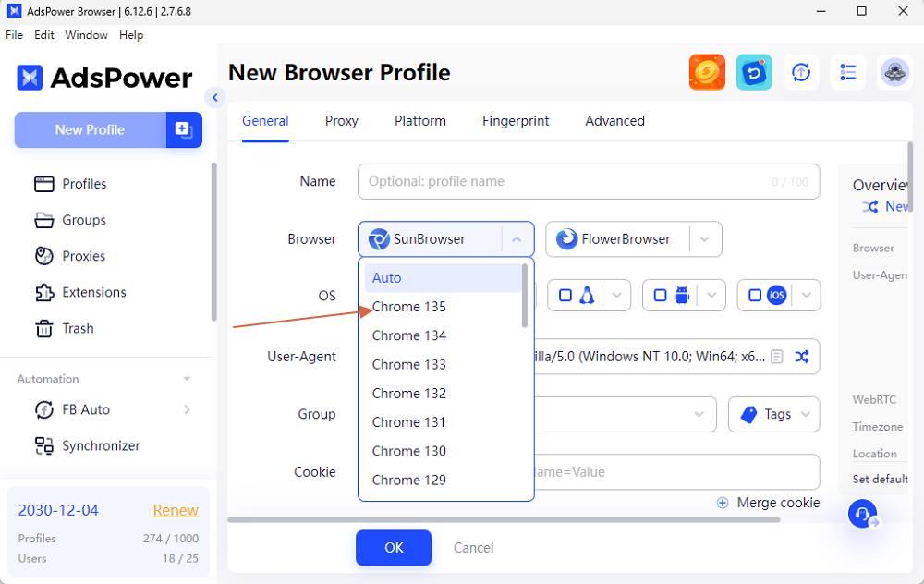Viewport: 924px width, 584px height.
Task: Select Auto in browser version list
Action: coord(443,278)
